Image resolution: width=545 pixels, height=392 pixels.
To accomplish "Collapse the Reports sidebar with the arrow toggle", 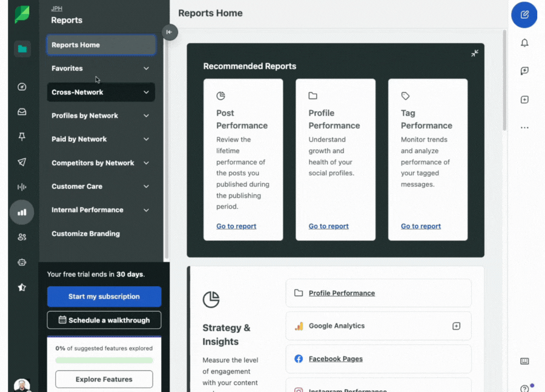I will point(170,33).
